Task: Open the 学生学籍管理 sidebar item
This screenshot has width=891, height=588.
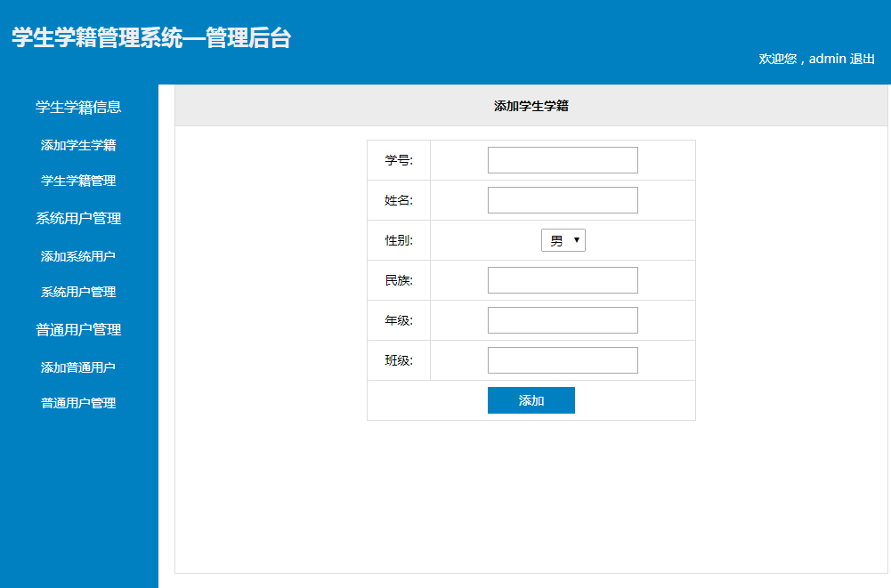Action: click(78, 181)
